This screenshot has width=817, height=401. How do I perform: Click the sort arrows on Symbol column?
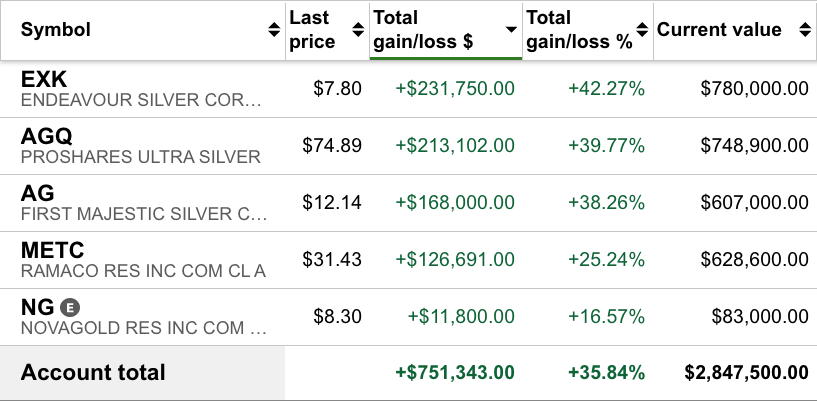coord(275,30)
